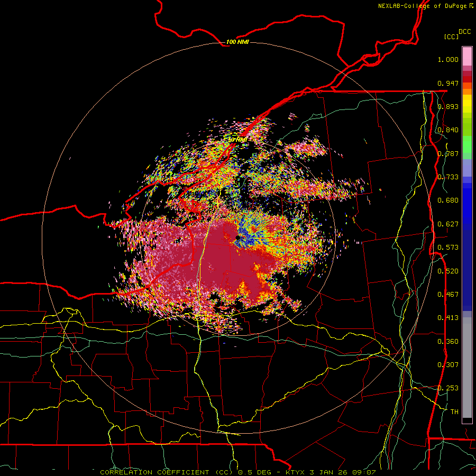Click the KTYX station identifier
The height and width of the screenshot is (476, 476).
[296, 472]
